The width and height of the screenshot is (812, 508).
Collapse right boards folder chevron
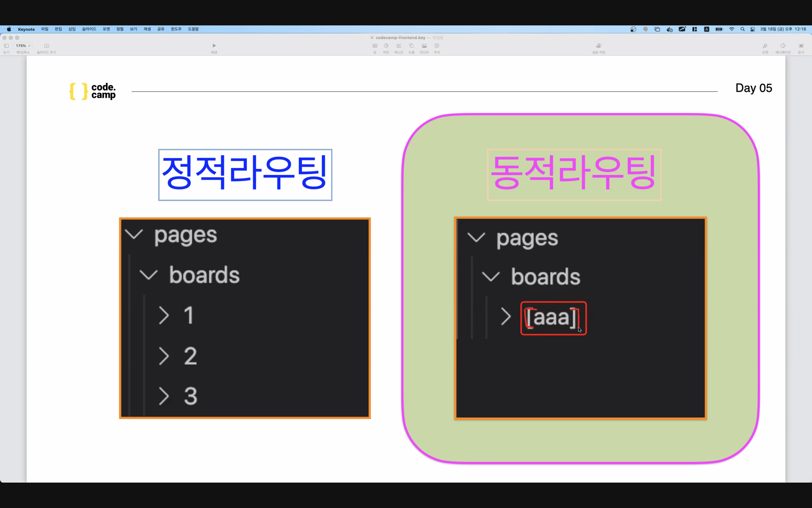(x=491, y=277)
